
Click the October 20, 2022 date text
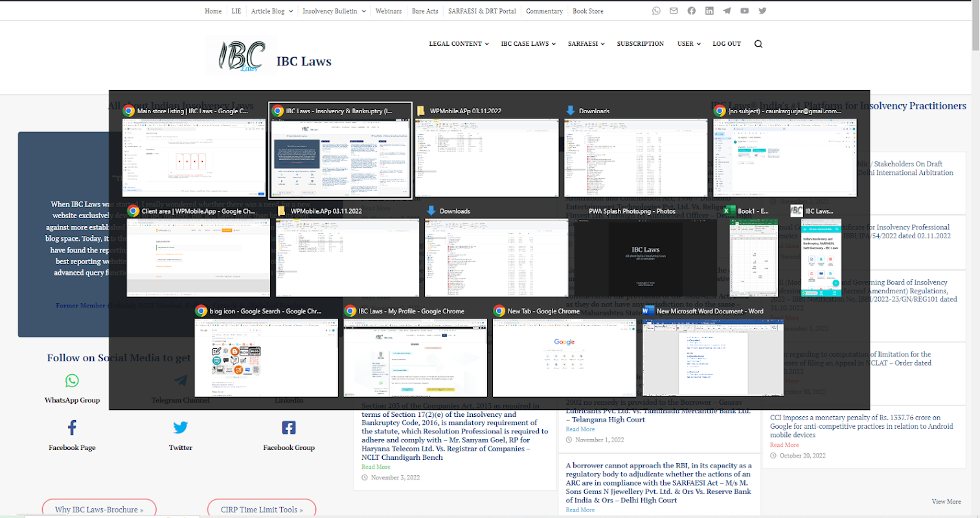click(803, 455)
